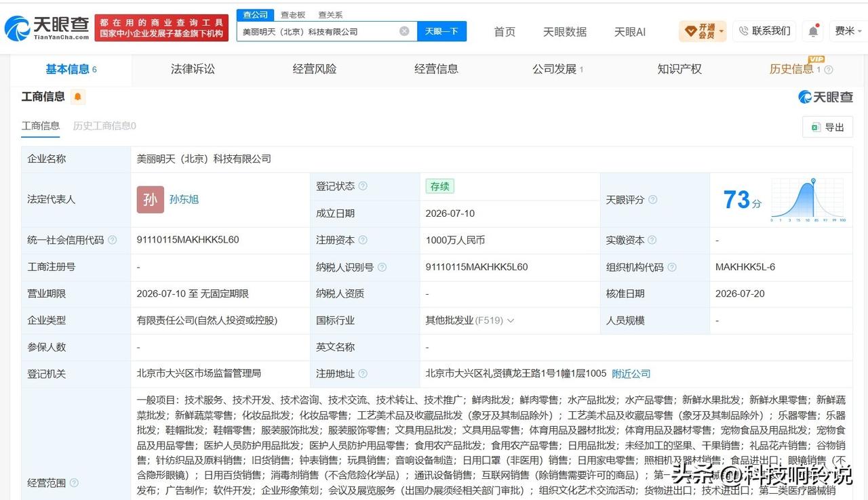Select the 工商信息 sub-tab

click(x=41, y=126)
